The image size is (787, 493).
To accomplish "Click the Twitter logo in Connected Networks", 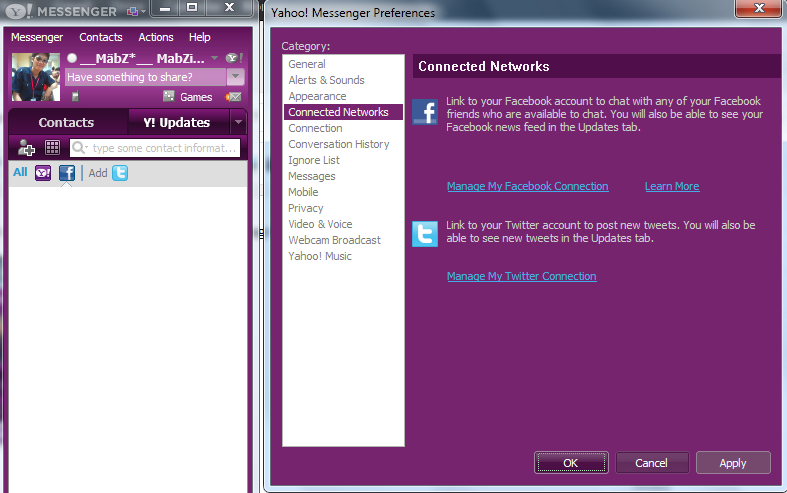I will (x=425, y=234).
